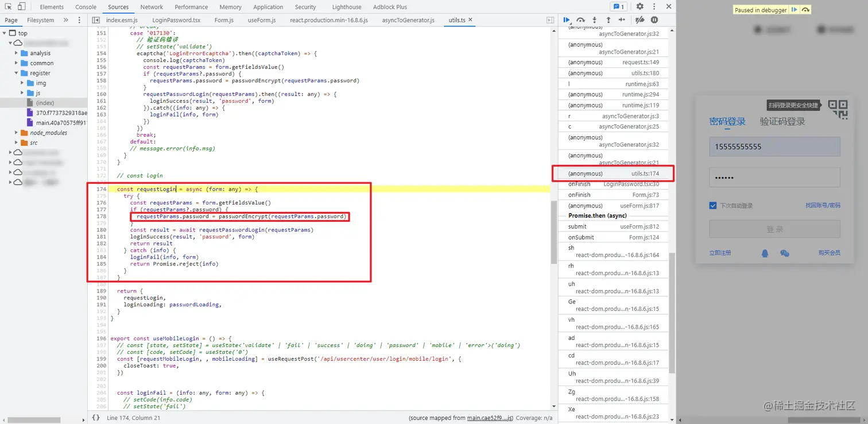The image size is (868, 424).
Task: Step out of current function
Action: 609,20
